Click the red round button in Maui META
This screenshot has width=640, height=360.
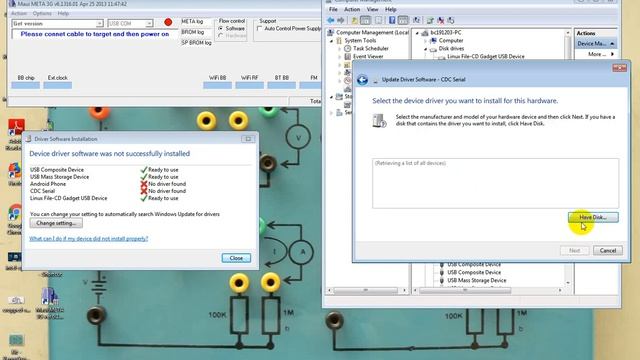pyautogui.click(x=168, y=22)
